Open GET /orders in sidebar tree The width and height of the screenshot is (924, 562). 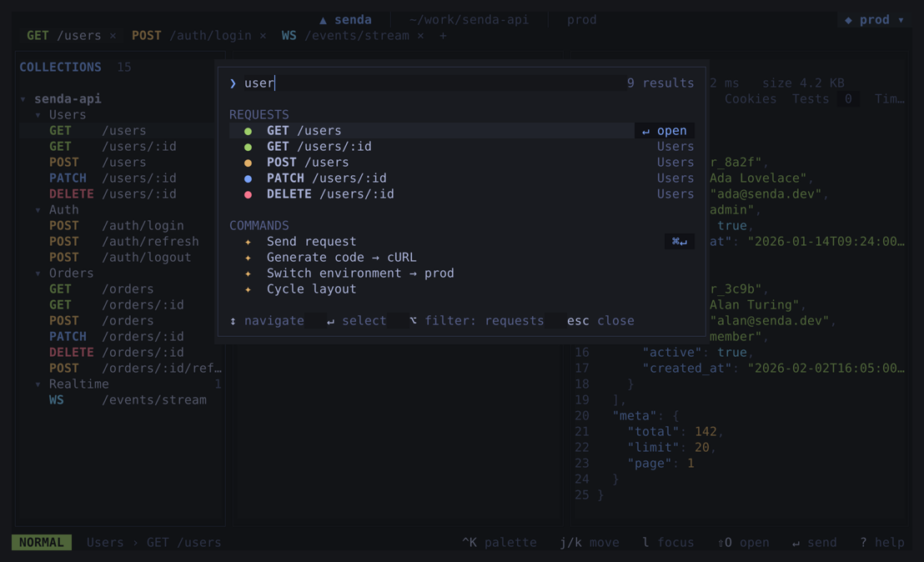coord(121,289)
